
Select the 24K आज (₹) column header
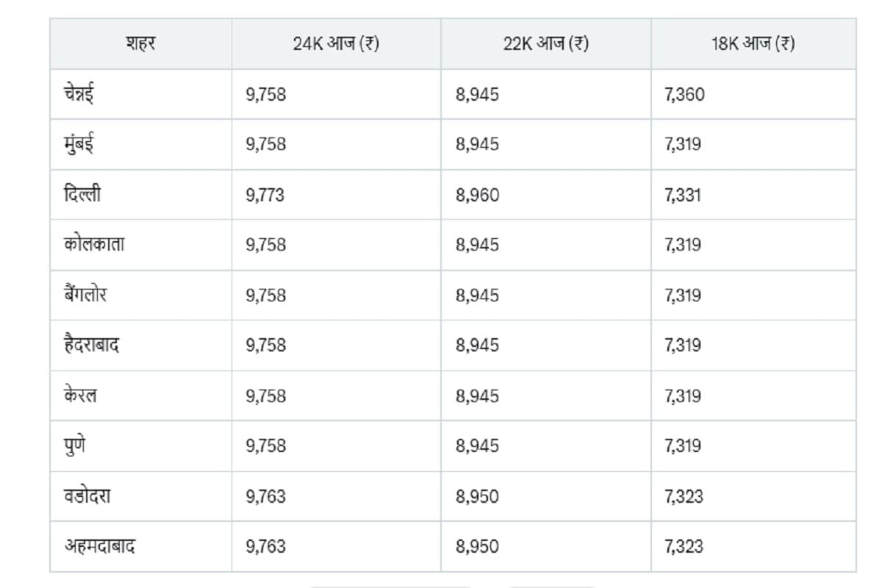[336, 43]
